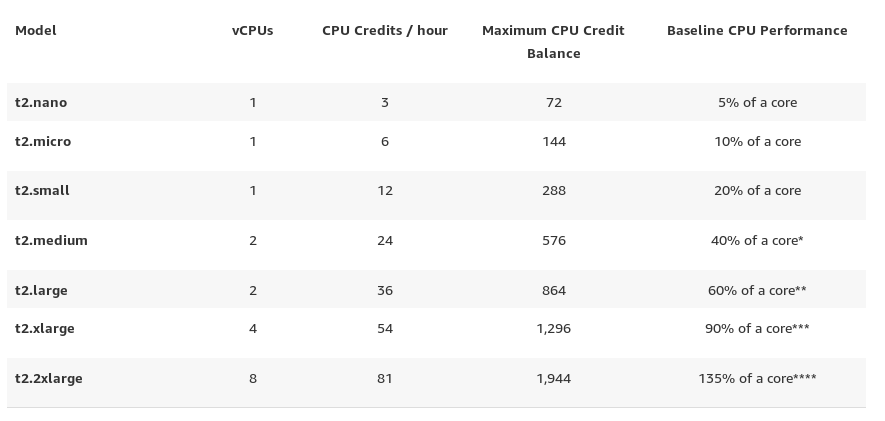Click the 5% of a core cell

757,102
